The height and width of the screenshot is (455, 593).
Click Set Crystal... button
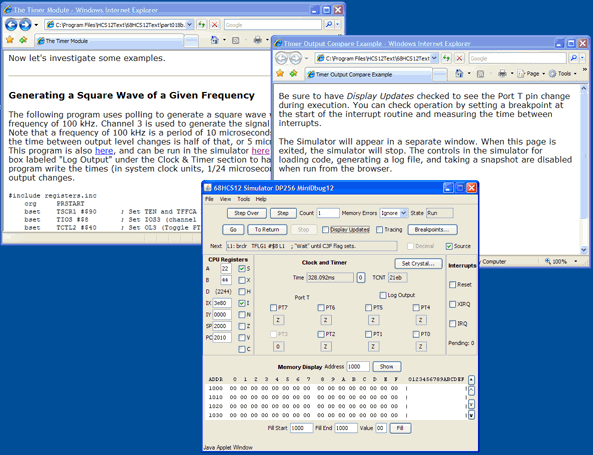click(x=418, y=264)
